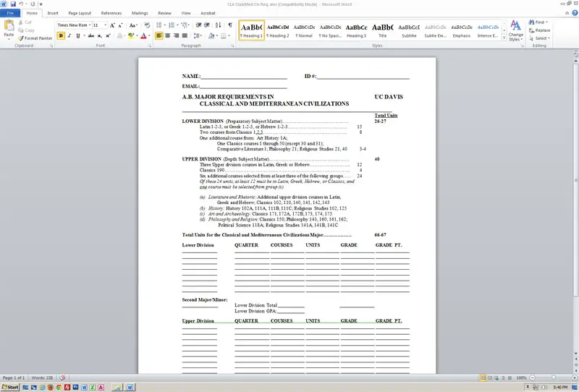Expand the Styles gallery More arrow

coord(504,38)
